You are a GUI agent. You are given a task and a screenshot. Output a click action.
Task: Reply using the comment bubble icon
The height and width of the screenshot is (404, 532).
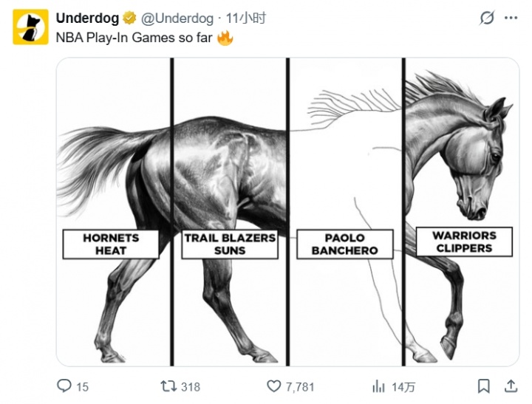pos(65,386)
